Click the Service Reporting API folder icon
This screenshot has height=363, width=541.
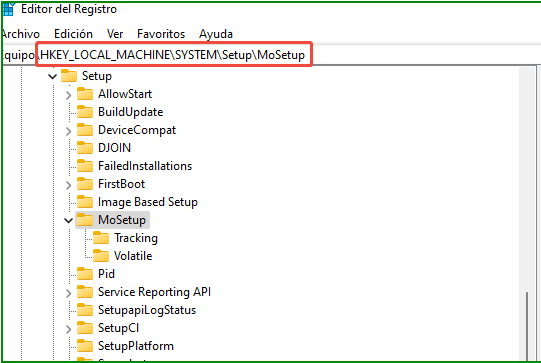(85, 292)
